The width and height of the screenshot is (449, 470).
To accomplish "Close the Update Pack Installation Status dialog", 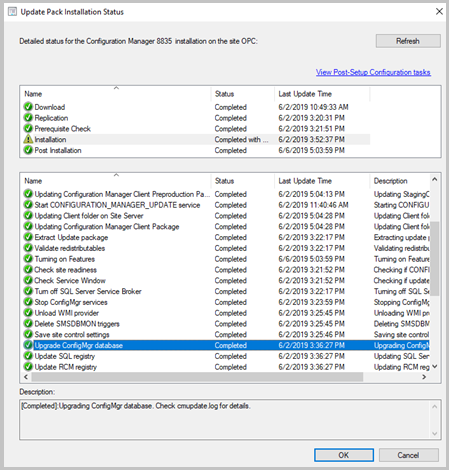I will pos(439,12).
